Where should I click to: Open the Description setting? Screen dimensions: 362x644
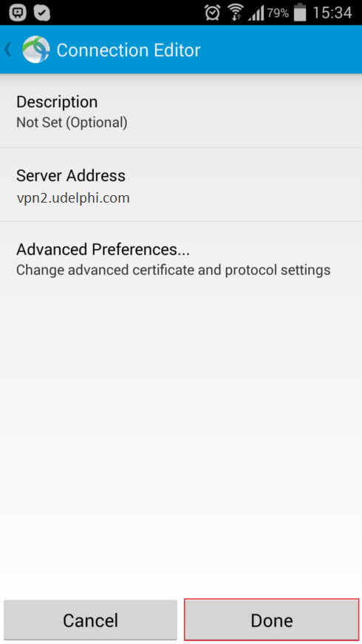coord(181,111)
